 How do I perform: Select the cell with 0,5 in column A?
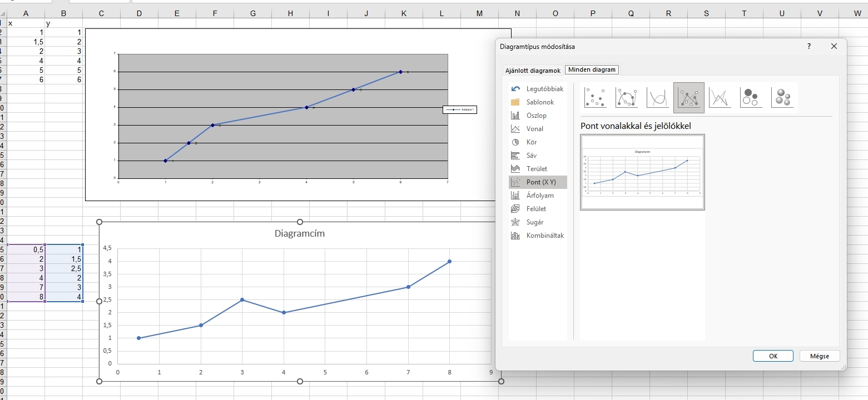26,250
